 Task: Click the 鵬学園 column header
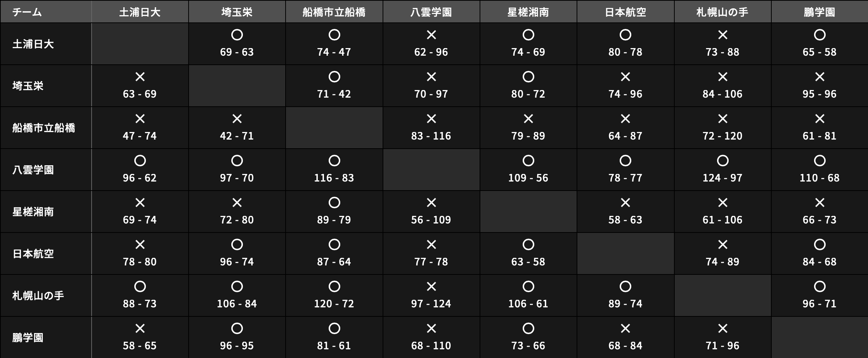click(819, 12)
